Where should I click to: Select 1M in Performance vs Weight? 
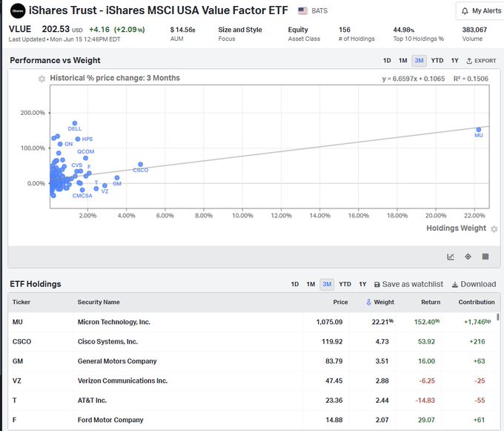pyautogui.click(x=403, y=61)
